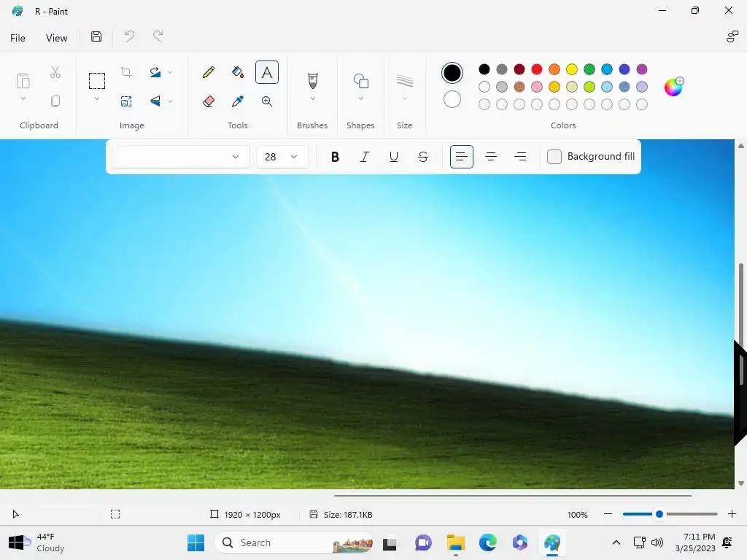The height and width of the screenshot is (560, 747).
Task: Open File Explorer from the taskbar
Action: [455, 542]
